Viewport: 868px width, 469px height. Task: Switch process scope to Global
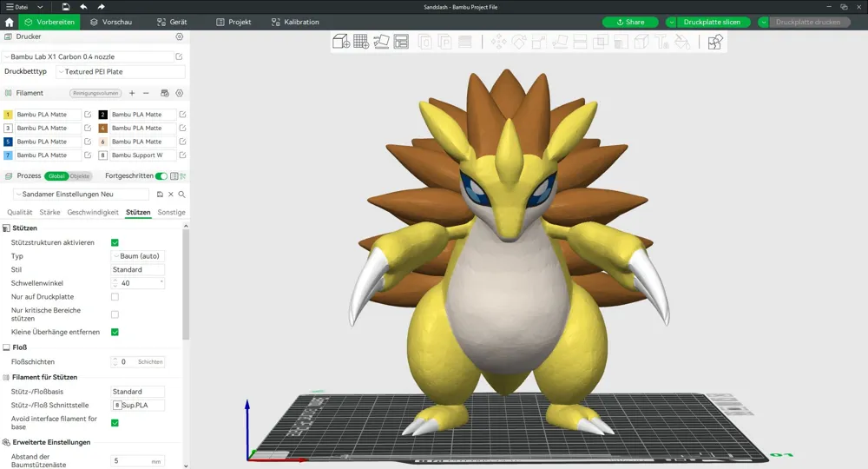tap(56, 176)
